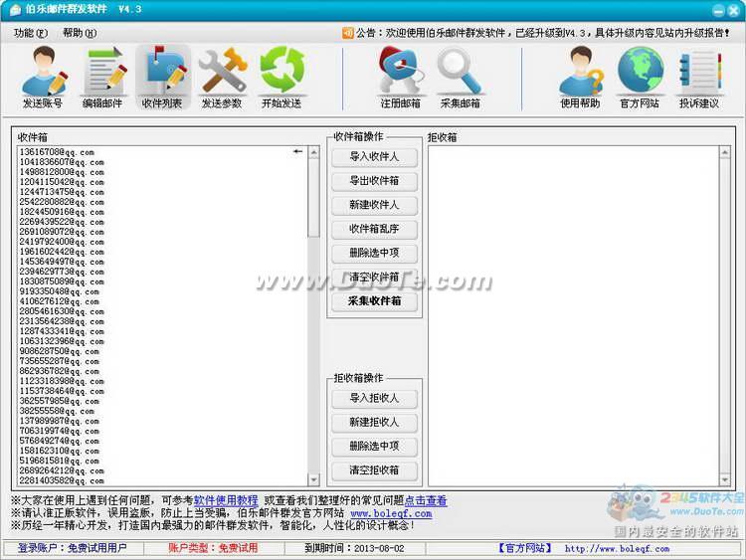Open the 软件使用教程 tutorial link

coord(226,500)
